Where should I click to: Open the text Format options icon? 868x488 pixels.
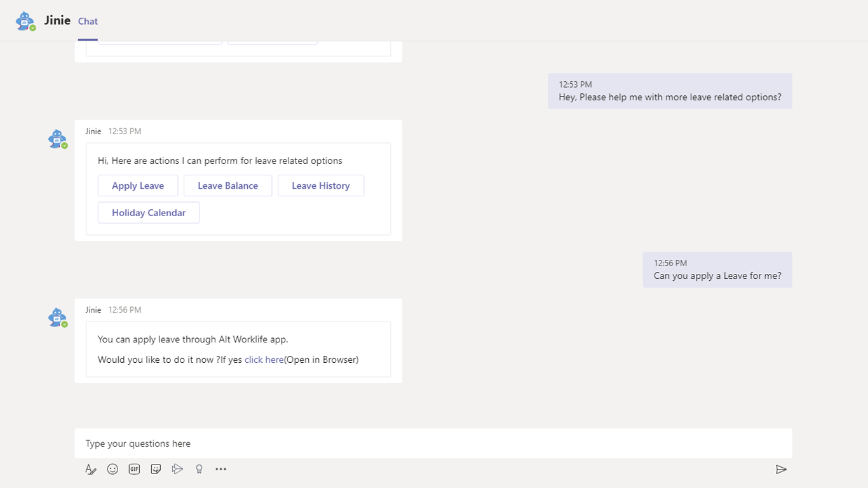click(91, 470)
